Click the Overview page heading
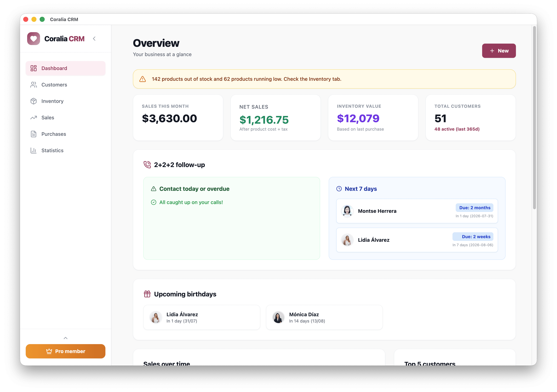The height and width of the screenshot is (392, 557). coord(156,43)
